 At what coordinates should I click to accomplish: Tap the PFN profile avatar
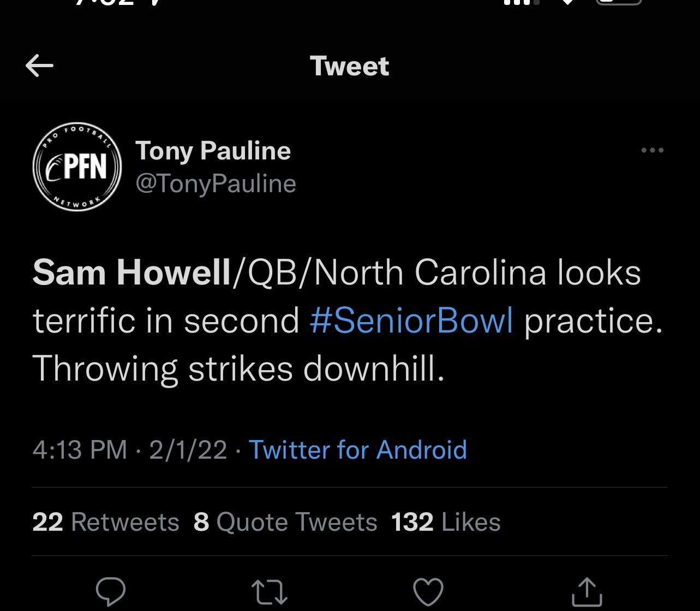(x=77, y=167)
